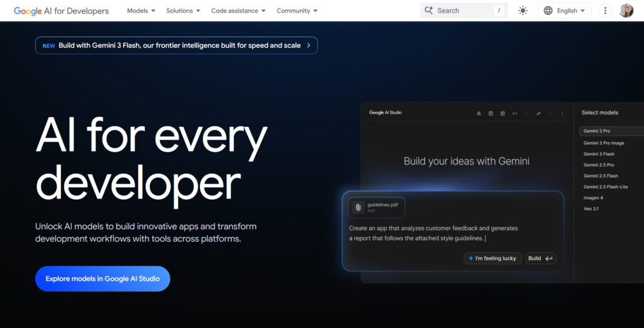Click the Google AI for Developers logo

click(61, 11)
